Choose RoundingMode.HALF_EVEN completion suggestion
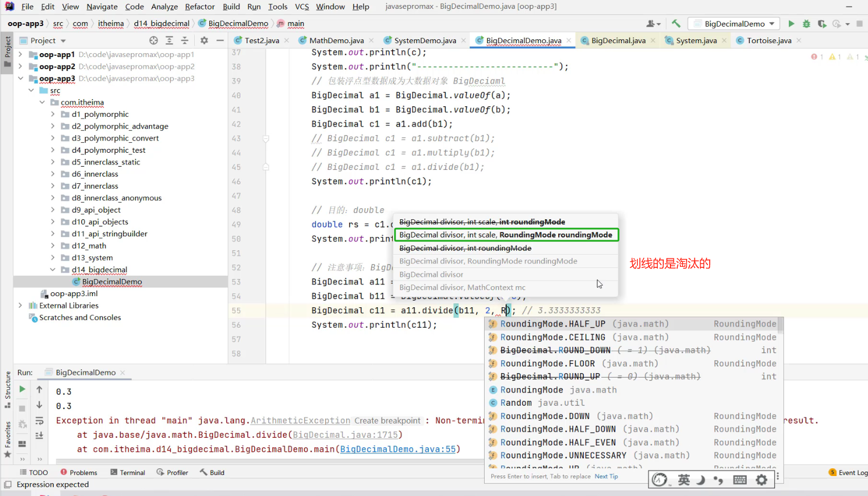The height and width of the screenshot is (496, 868). pyautogui.click(x=631, y=442)
